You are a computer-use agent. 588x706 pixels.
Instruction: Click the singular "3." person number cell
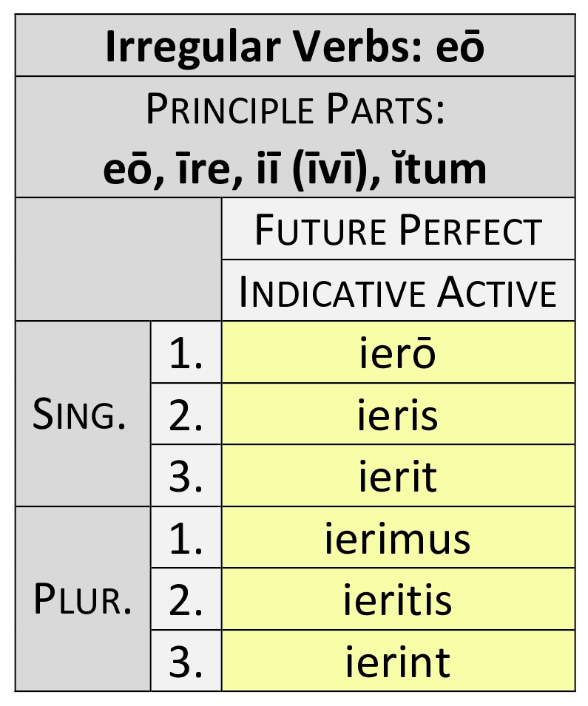point(186,476)
